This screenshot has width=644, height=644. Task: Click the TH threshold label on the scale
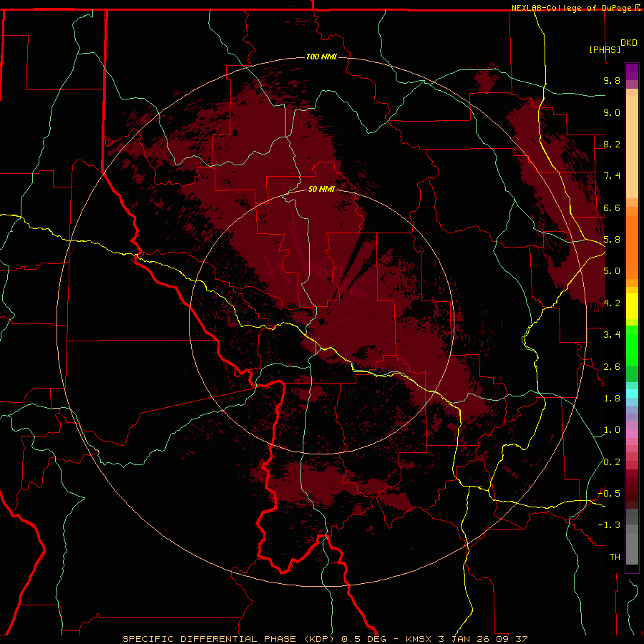[x=615, y=557]
